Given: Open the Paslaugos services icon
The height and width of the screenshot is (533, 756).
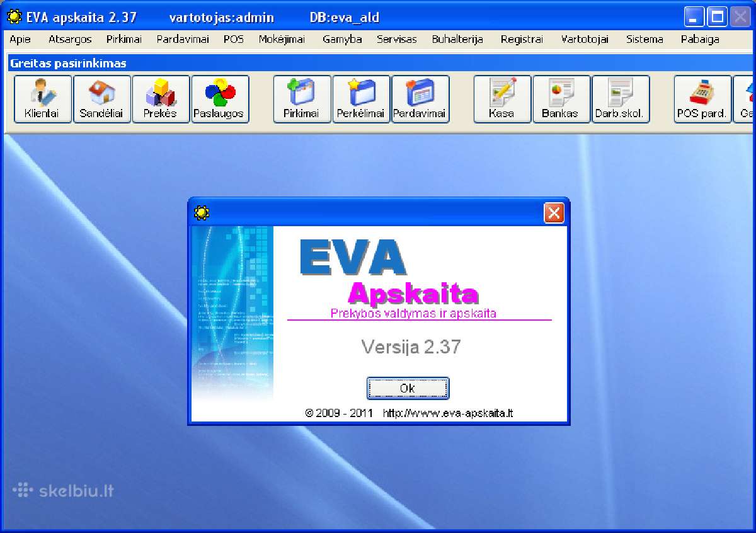Looking at the screenshot, I should [x=220, y=99].
